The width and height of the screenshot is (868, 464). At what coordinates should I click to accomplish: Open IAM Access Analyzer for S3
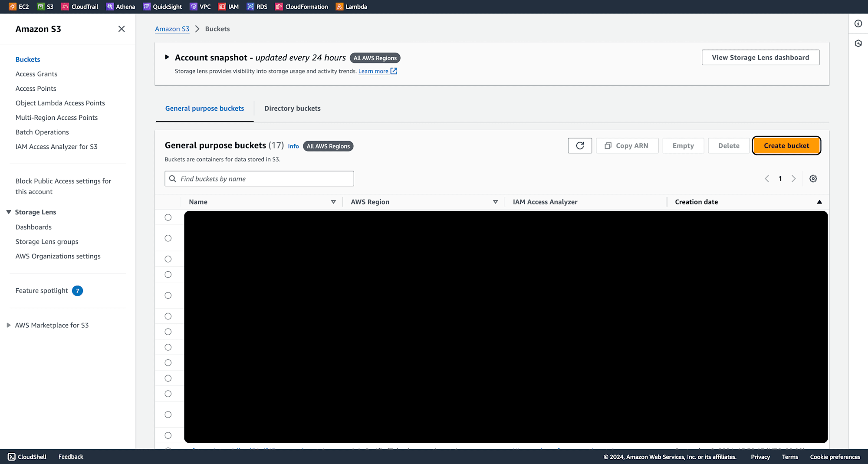click(56, 147)
